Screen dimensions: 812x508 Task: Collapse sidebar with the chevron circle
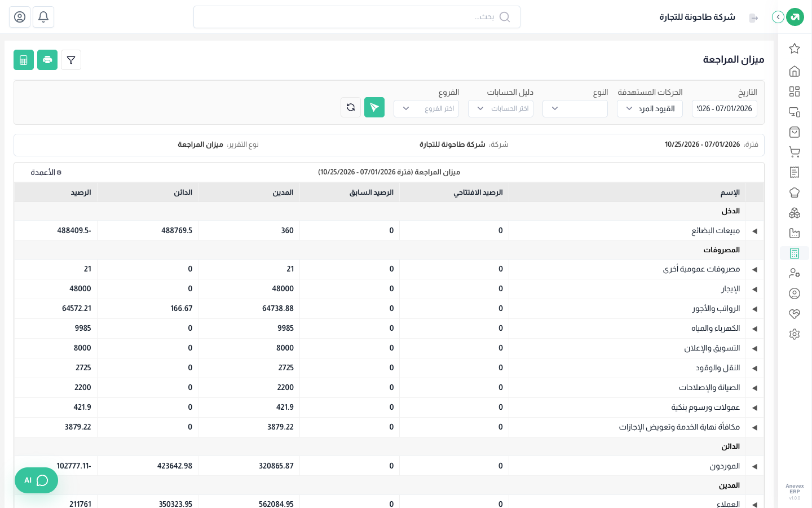[778, 17]
